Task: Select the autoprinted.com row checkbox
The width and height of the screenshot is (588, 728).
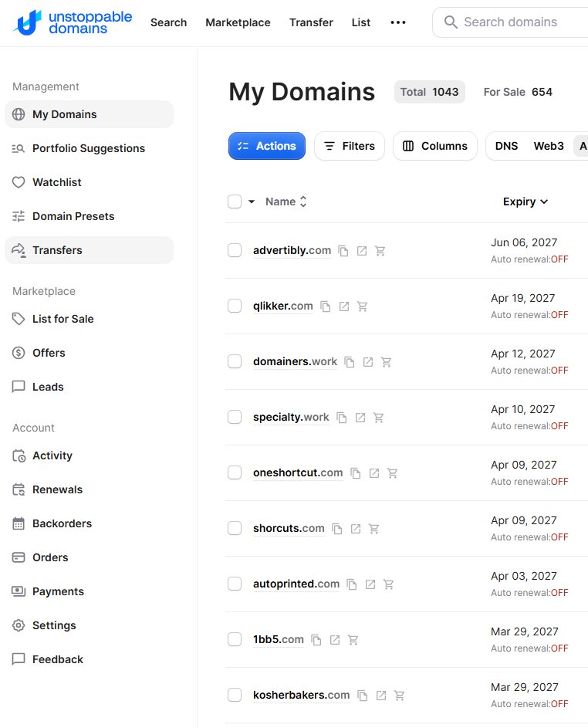Action: (235, 584)
